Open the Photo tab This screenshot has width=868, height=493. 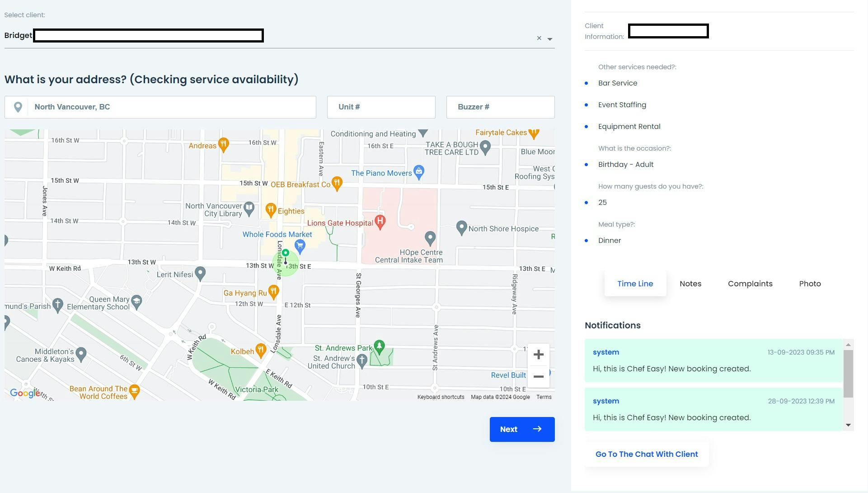pyautogui.click(x=810, y=284)
